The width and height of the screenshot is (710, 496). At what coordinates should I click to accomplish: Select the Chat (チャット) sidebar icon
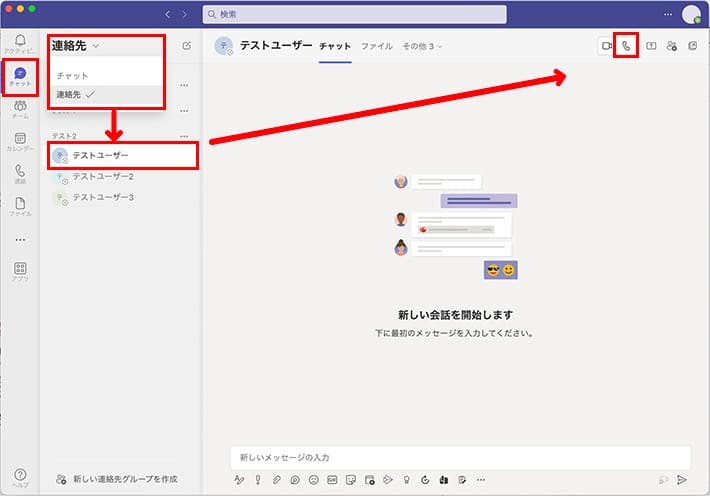(x=20, y=73)
